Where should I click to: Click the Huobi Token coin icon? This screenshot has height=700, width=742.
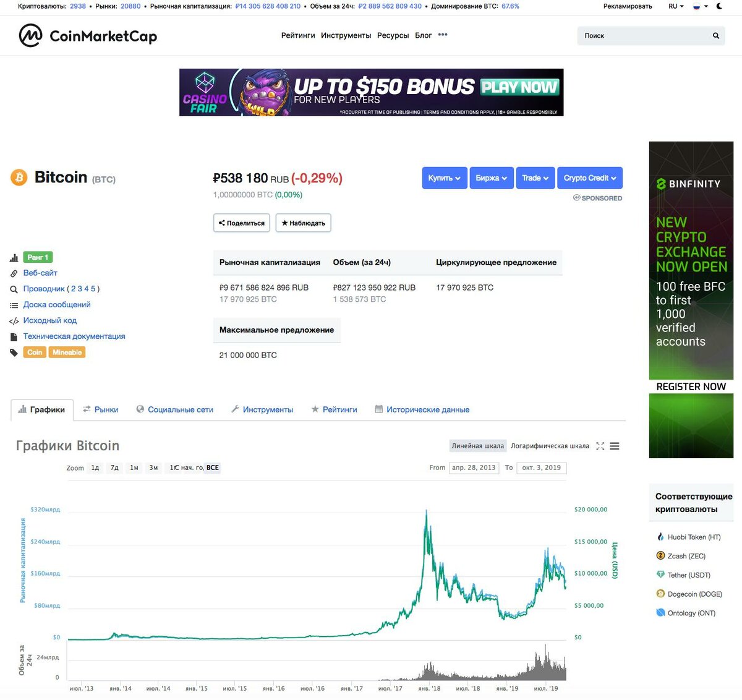click(x=660, y=537)
